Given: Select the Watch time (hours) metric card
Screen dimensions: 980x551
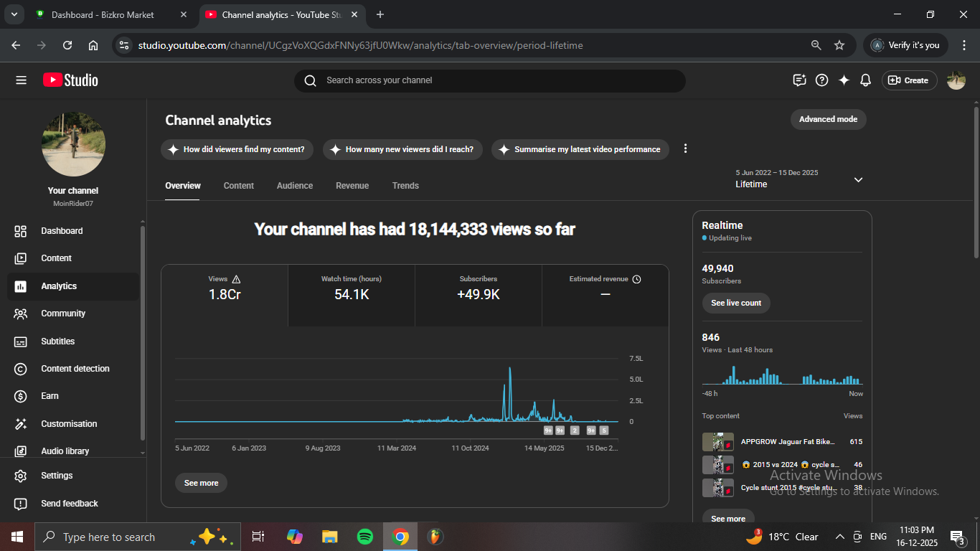Looking at the screenshot, I should [352, 295].
